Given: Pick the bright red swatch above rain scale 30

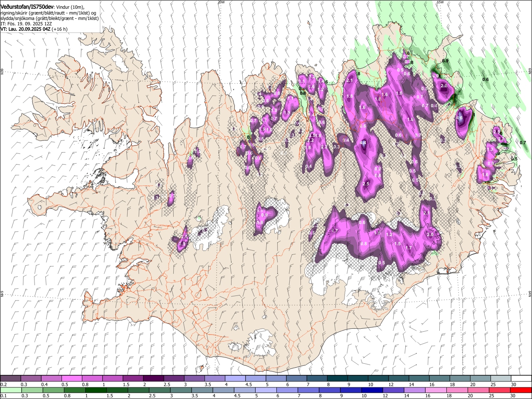Looking at the screenshot, I should click(x=520, y=390).
